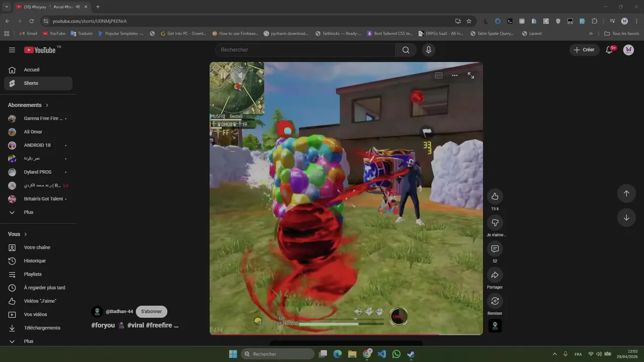Go to the previous short with the up arrow

point(626,194)
